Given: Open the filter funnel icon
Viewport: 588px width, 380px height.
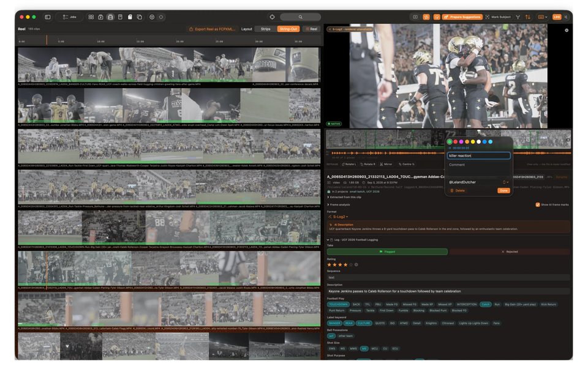Looking at the screenshot, I should pyautogui.click(x=518, y=17).
